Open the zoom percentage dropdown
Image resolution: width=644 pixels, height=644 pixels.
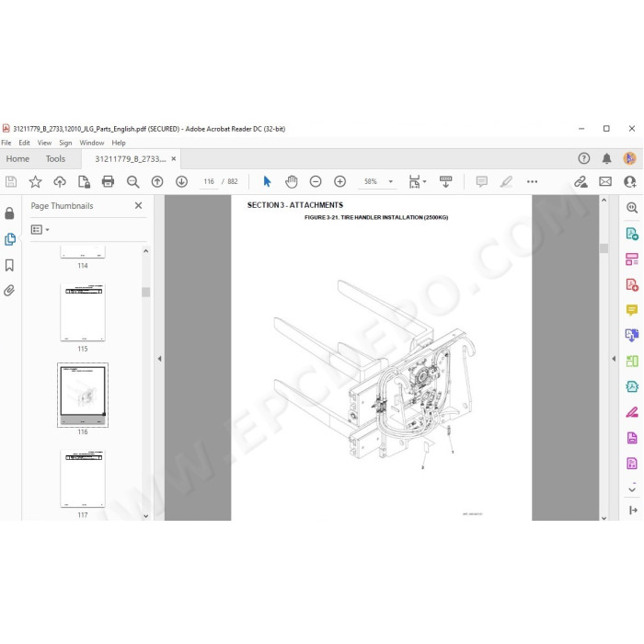(x=391, y=181)
